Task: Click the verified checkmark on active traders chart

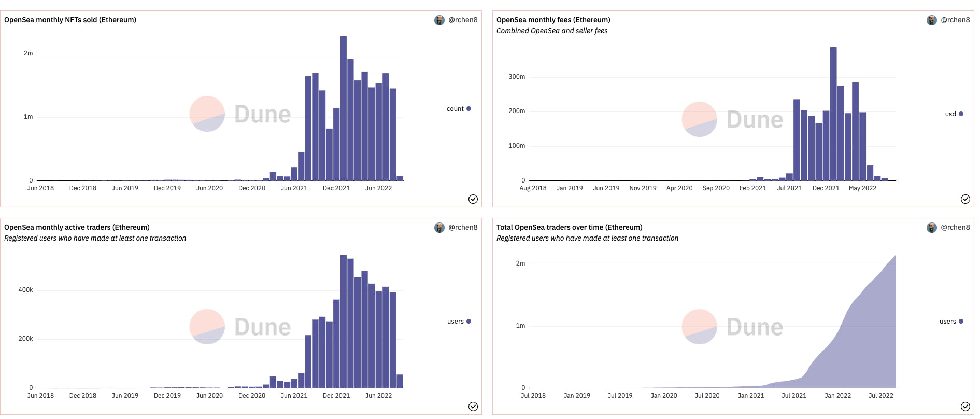Action: coord(473,407)
